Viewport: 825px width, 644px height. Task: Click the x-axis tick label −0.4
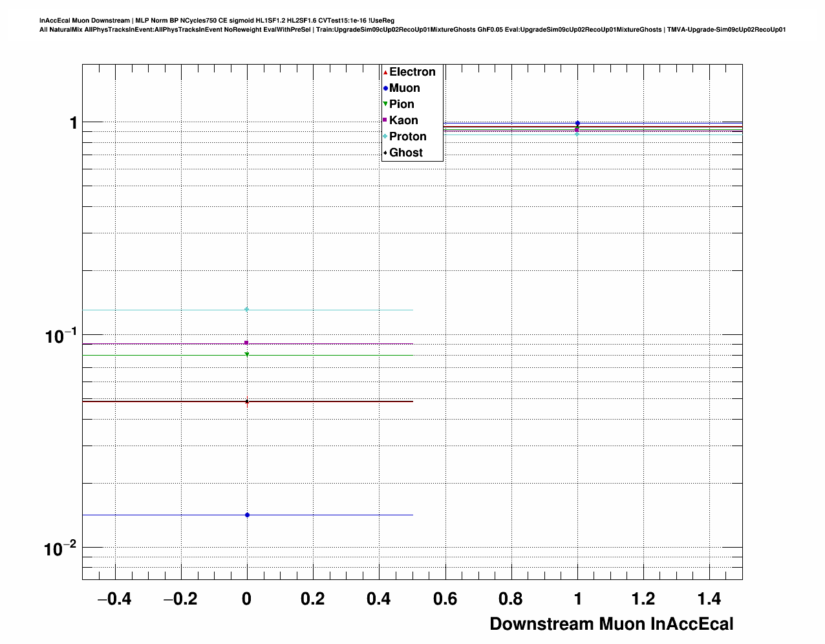pyautogui.click(x=114, y=599)
